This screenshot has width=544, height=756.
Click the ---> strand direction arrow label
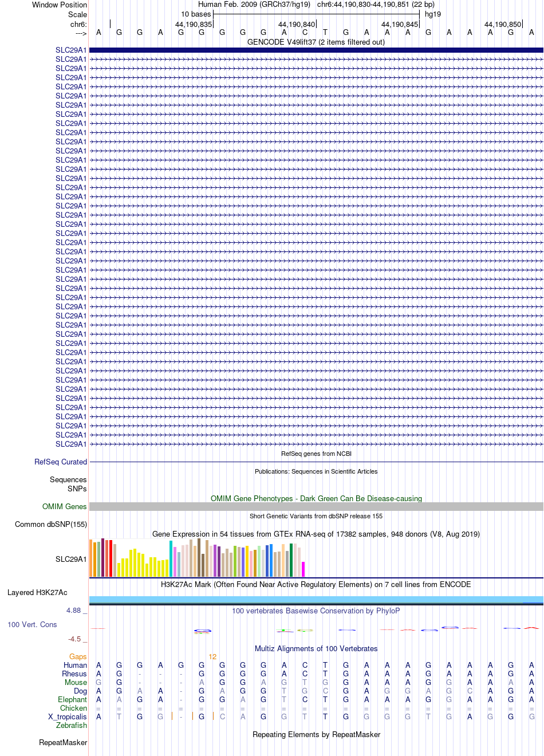[81, 34]
